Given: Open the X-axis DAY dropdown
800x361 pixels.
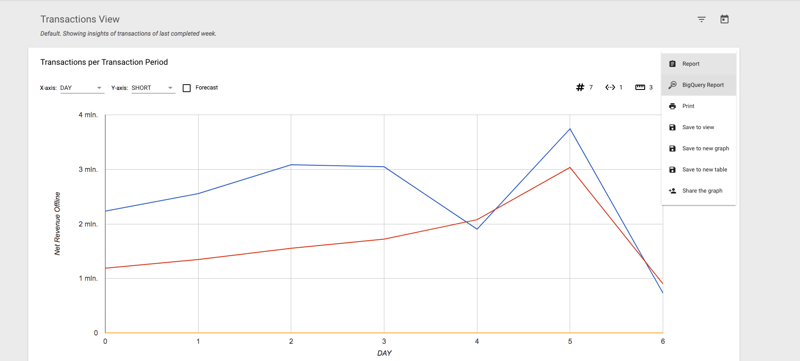Looking at the screenshot, I should [82, 88].
